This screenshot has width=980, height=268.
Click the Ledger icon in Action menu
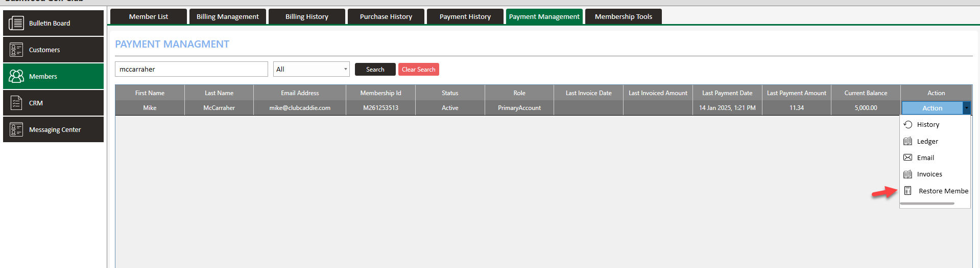pyautogui.click(x=908, y=141)
